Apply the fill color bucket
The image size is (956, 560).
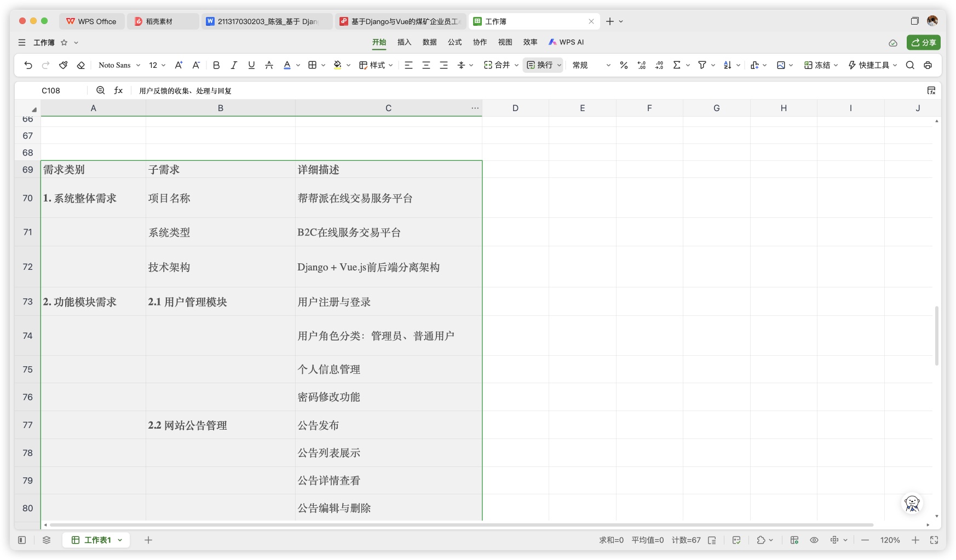tap(337, 65)
